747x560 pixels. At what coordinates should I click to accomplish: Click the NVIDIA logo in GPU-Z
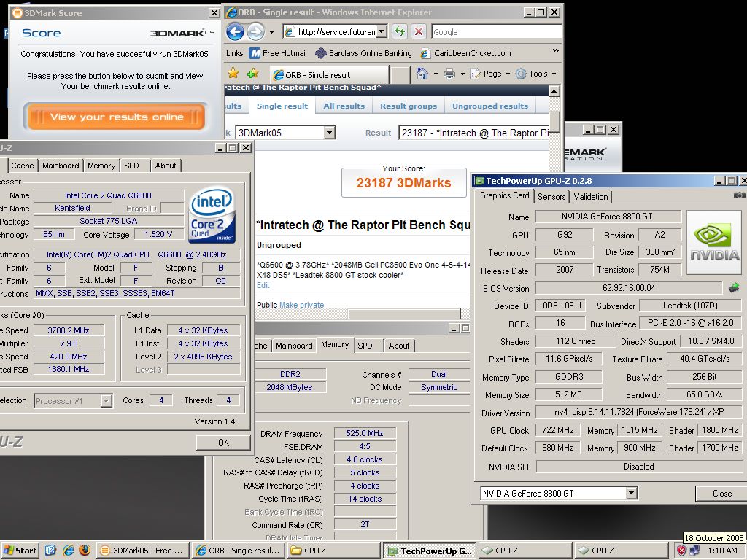click(714, 242)
